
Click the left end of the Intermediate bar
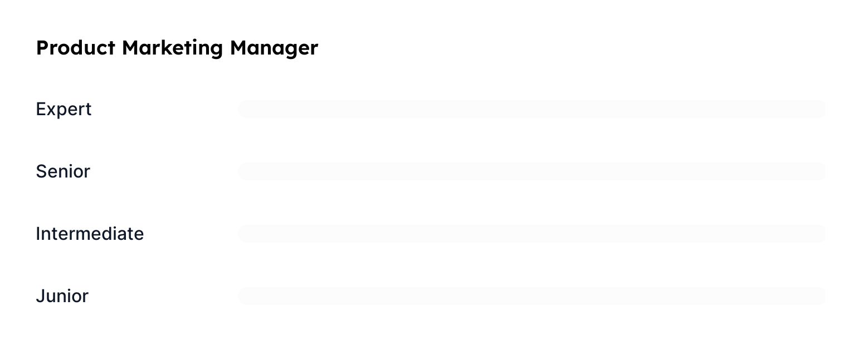point(244,234)
